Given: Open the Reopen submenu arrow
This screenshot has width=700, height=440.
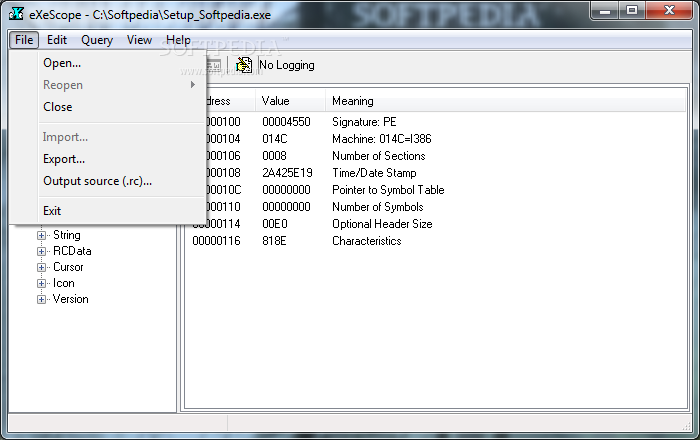Looking at the screenshot, I should (x=193, y=84).
